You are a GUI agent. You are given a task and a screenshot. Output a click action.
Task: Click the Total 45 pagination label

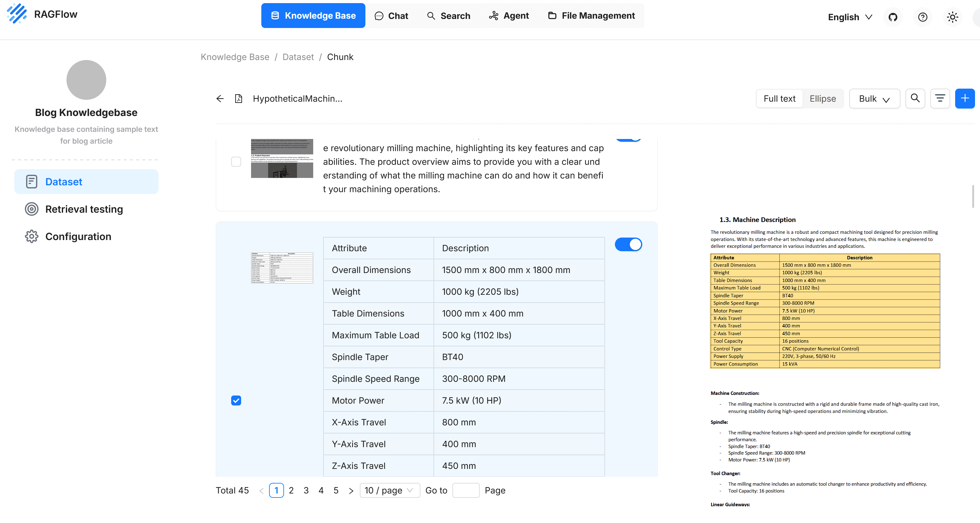pyautogui.click(x=232, y=490)
